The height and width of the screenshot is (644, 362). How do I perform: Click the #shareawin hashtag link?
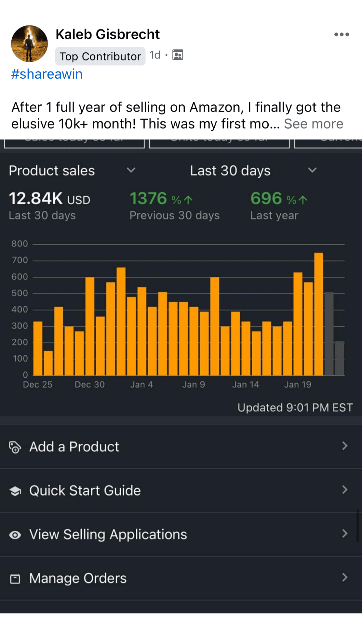(x=47, y=74)
